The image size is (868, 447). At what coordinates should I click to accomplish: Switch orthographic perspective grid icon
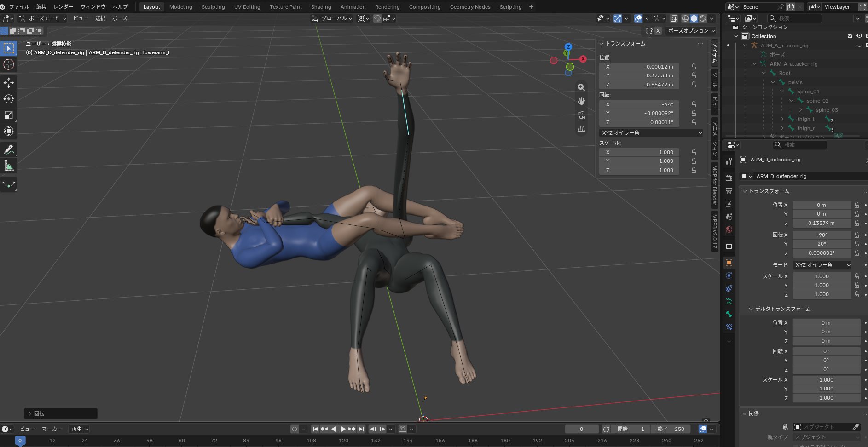[581, 129]
